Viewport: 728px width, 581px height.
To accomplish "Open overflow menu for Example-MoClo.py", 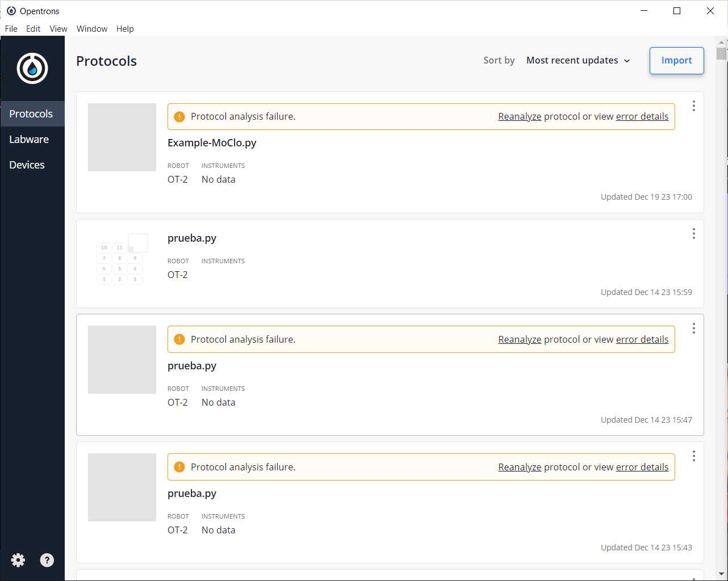I will (x=693, y=106).
